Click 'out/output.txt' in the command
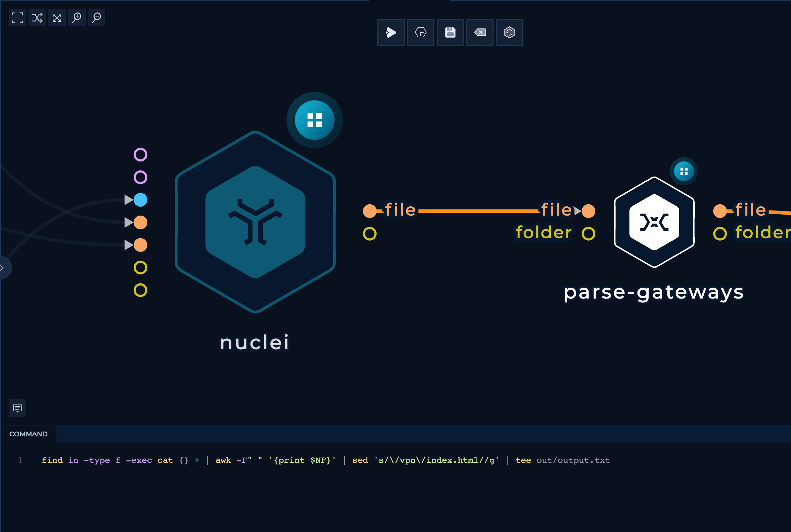 pyautogui.click(x=573, y=460)
